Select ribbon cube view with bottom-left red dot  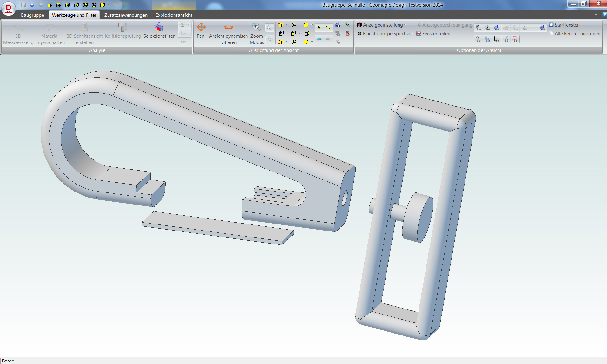(x=281, y=42)
